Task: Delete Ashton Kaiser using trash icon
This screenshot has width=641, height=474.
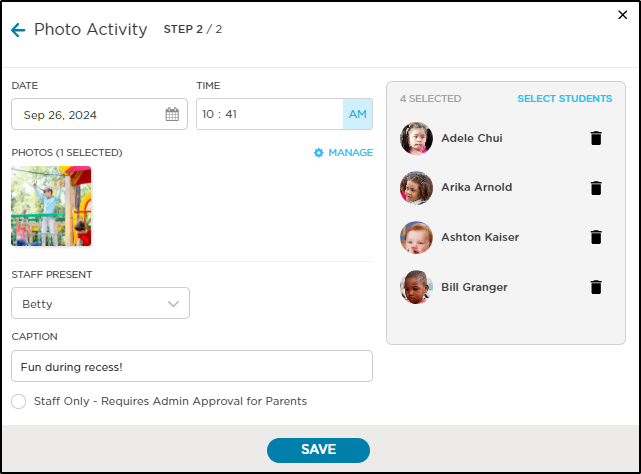Action: point(596,237)
